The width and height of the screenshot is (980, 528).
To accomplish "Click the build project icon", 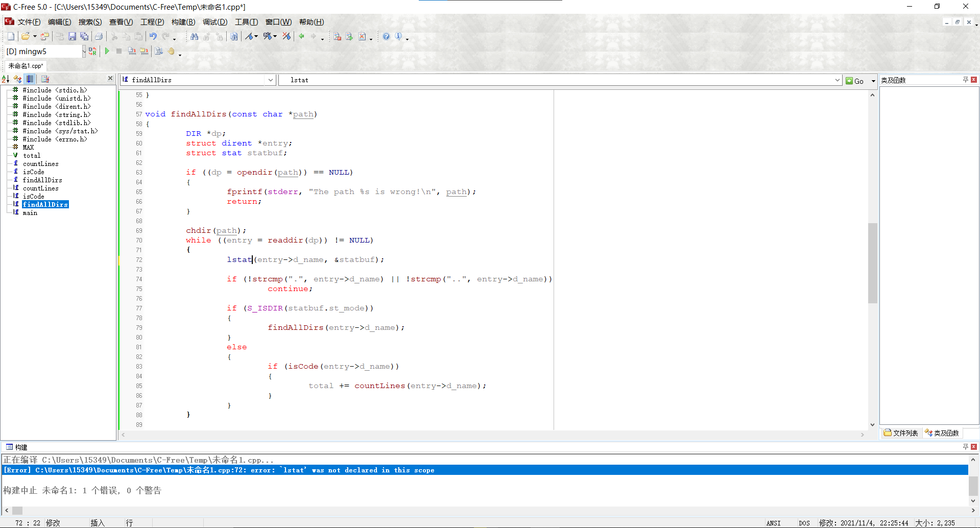I will pos(145,51).
